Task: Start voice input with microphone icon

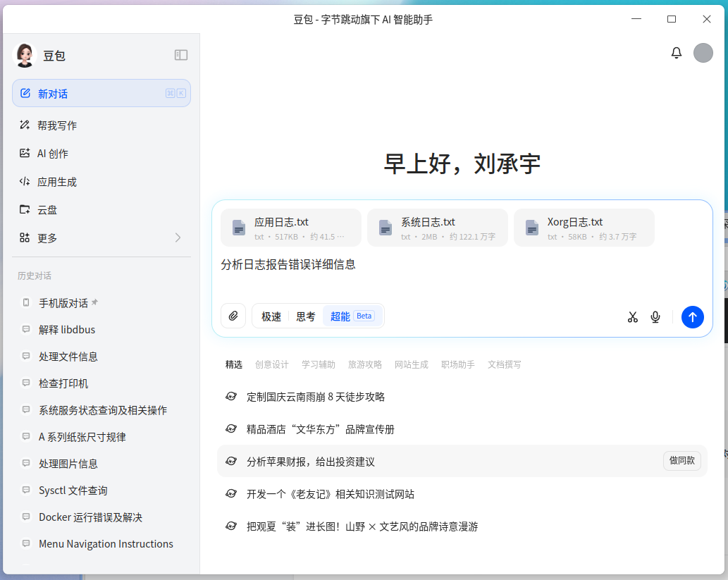Action: [655, 317]
